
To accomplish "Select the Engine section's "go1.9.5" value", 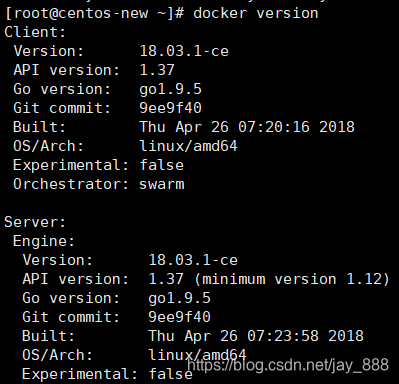I will (180, 299).
